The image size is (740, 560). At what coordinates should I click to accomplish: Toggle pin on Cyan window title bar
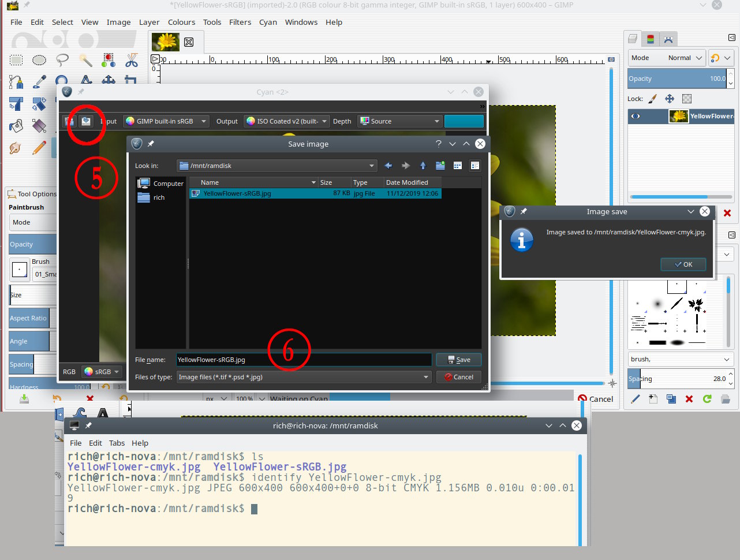click(x=81, y=92)
